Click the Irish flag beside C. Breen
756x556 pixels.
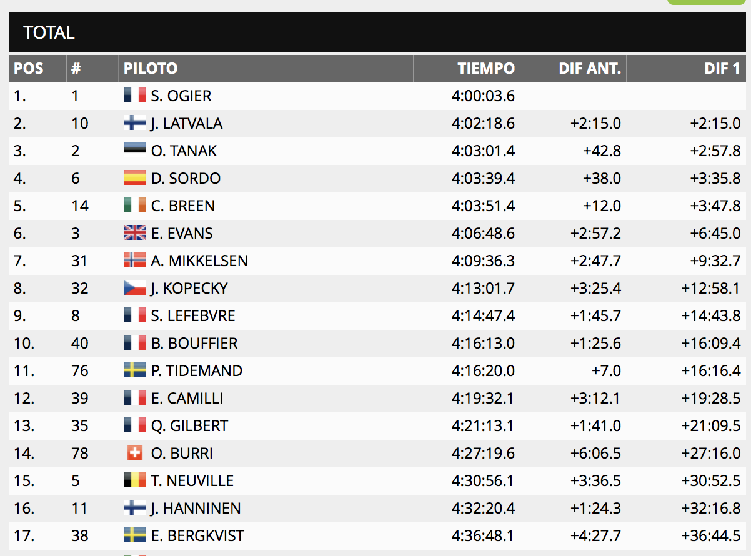tap(134, 206)
